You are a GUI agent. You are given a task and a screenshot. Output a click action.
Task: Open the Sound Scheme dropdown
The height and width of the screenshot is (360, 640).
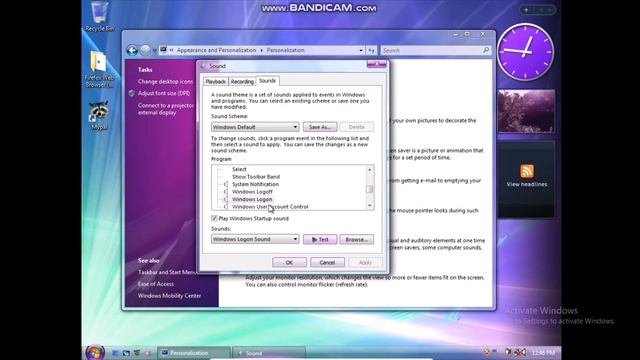(255, 127)
